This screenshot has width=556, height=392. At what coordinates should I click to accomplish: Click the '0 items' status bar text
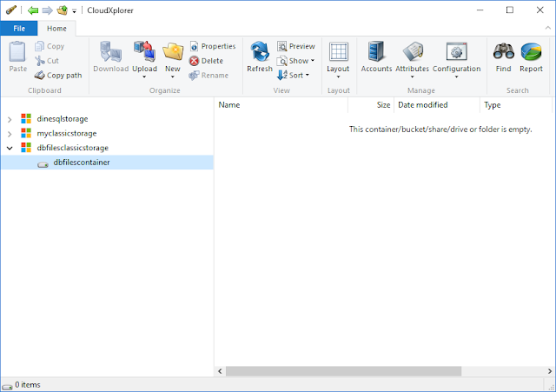point(28,384)
